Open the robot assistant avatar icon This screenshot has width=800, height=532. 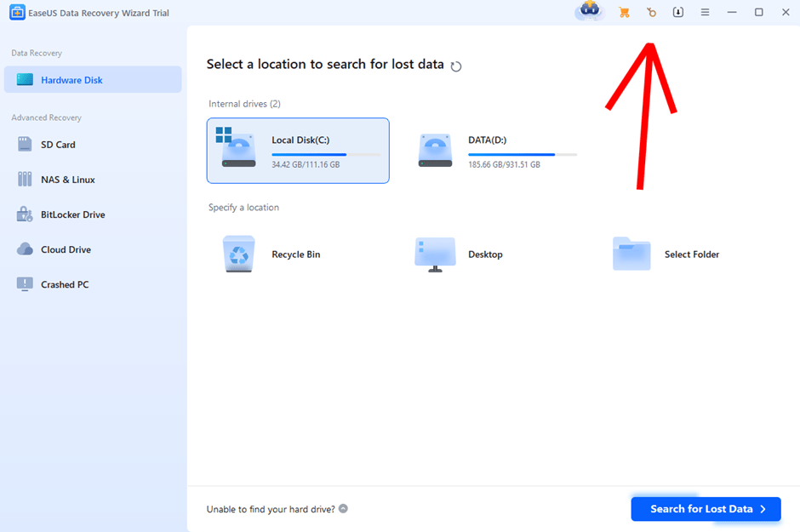(590, 11)
